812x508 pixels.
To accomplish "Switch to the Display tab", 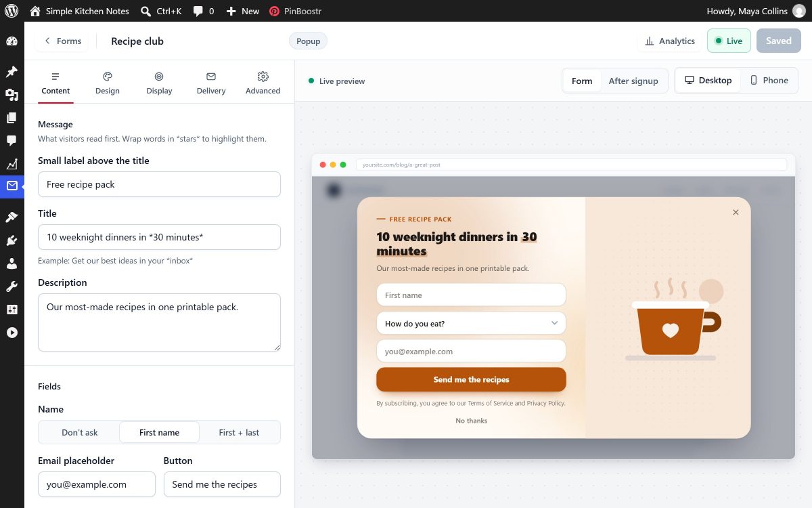I will [x=159, y=83].
